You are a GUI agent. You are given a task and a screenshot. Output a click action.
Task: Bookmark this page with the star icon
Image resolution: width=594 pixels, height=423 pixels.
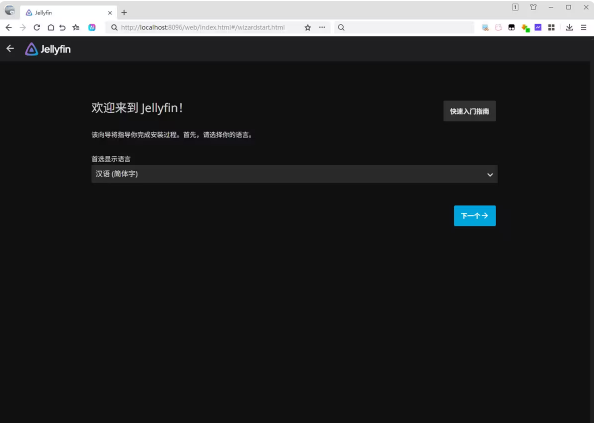click(x=308, y=28)
